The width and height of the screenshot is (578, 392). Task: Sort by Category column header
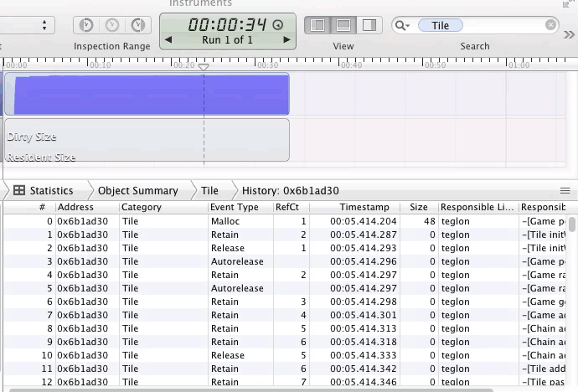click(x=164, y=207)
